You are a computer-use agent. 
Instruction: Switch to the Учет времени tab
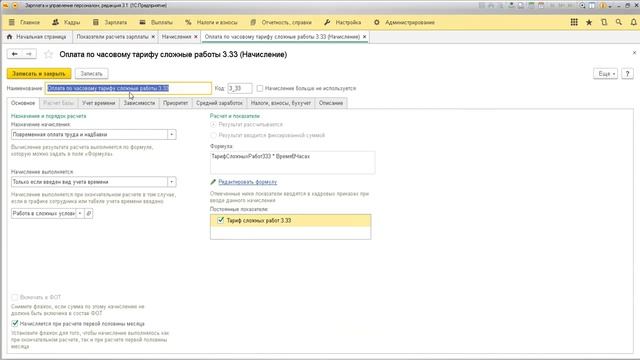(x=99, y=103)
